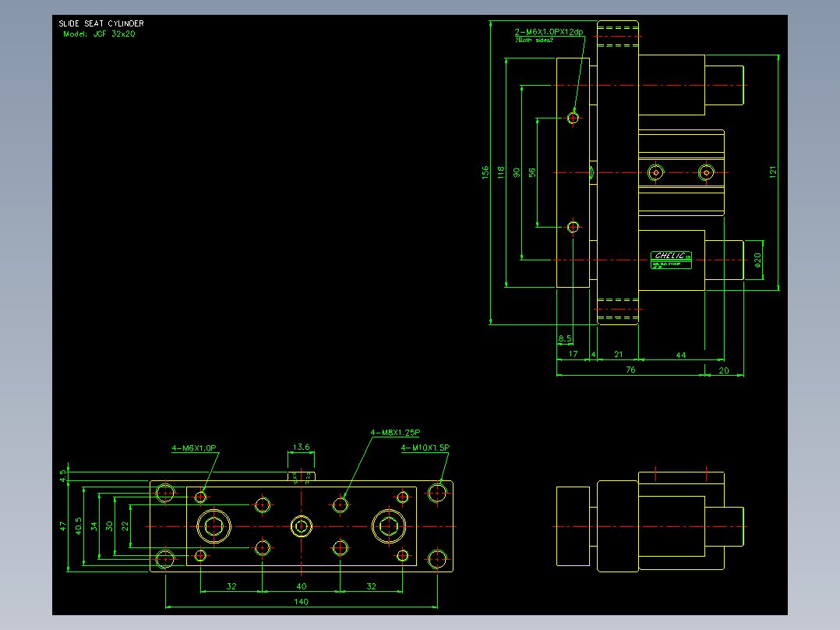Click the 22 vertical dimension value

pyautogui.click(x=125, y=526)
